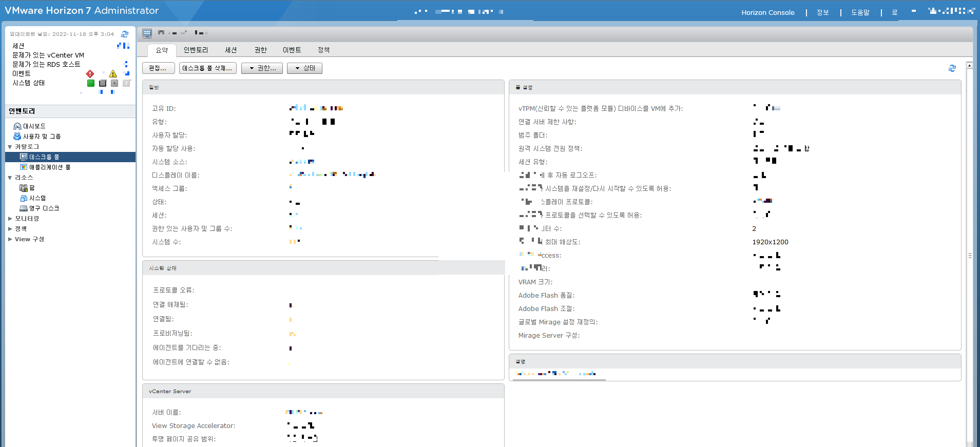Open the 대시보드 gauge icon in inventory
This screenshot has width=980, height=447.
coord(17,126)
